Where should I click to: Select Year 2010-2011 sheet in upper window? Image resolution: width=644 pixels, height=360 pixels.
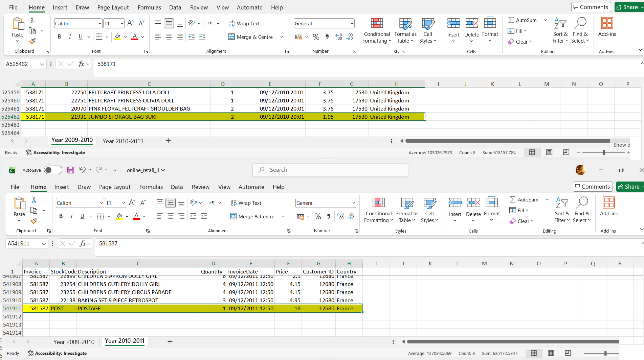pyautogui.click(x=123, y=141)
